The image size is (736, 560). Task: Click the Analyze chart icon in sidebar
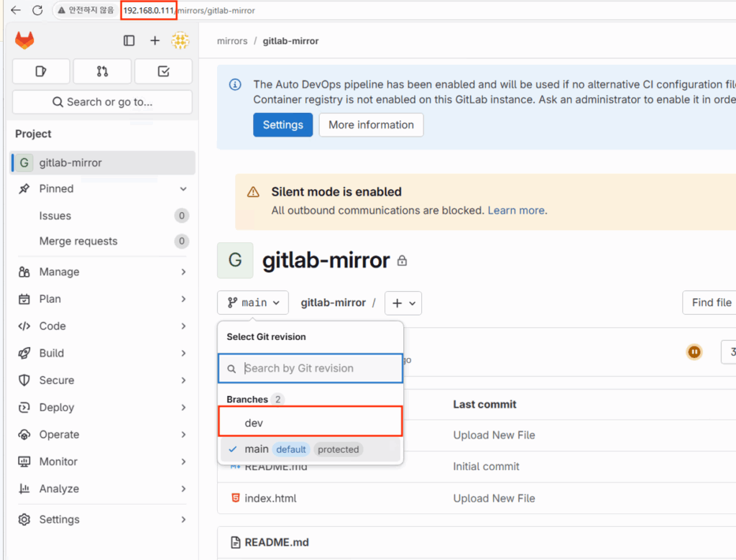coord(24,489)
